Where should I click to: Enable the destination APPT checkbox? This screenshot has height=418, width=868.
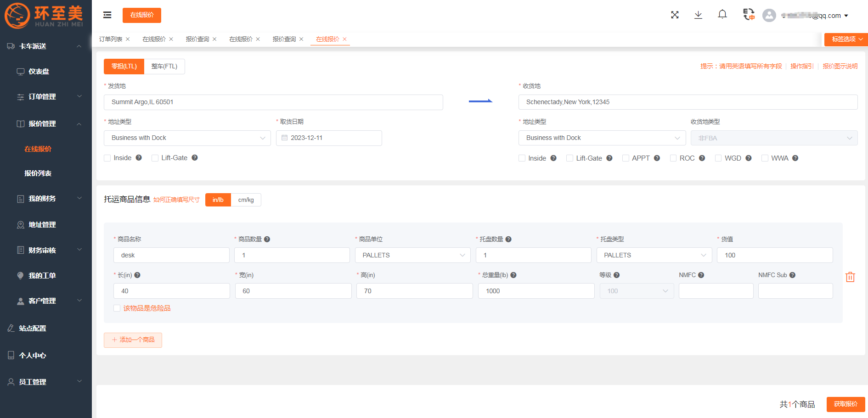click(x=626, y=158)
